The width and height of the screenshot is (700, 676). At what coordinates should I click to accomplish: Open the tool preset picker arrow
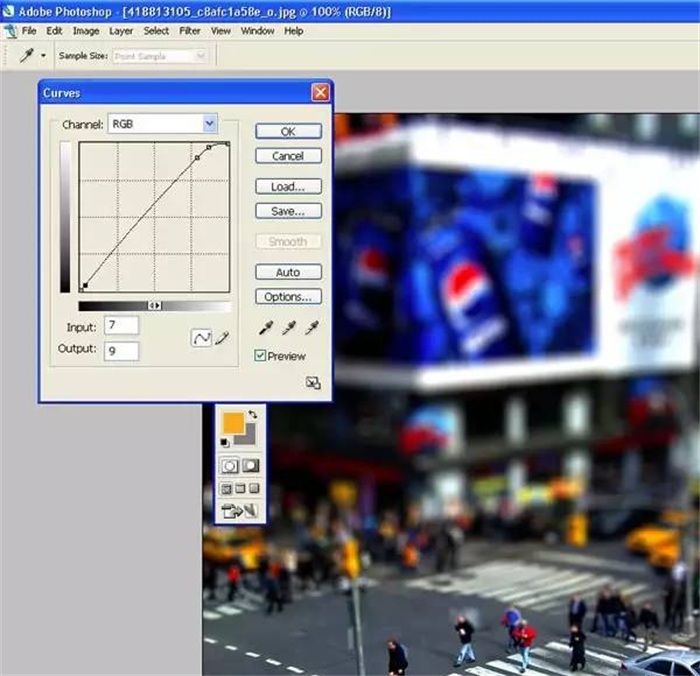coord(43,56)
